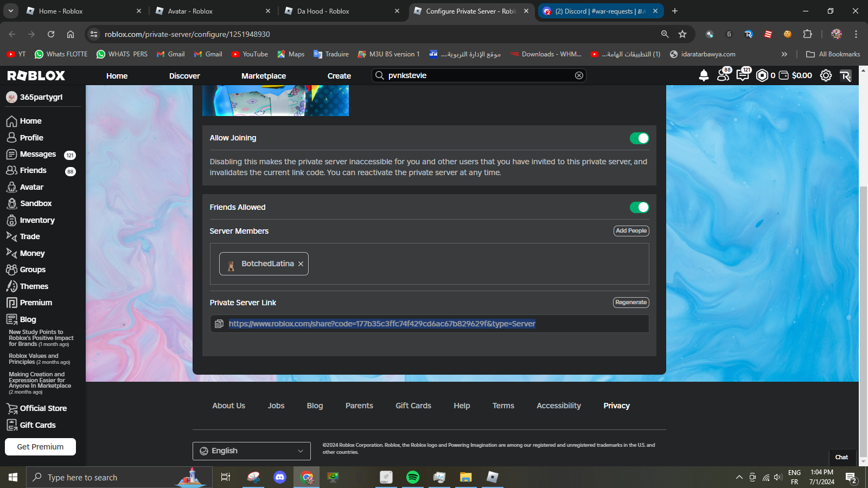
Task: Show more bookmarks with the chevron
Action: [784, 54]
